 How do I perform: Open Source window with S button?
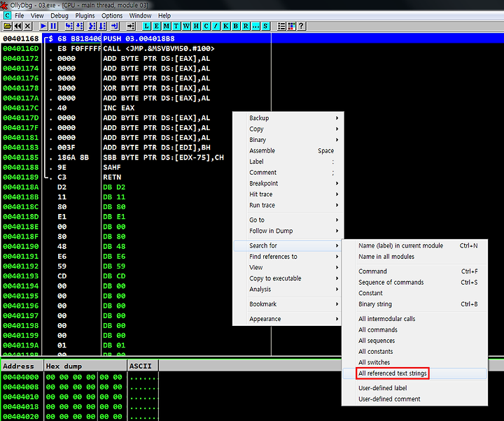click(x=265, y=26)
